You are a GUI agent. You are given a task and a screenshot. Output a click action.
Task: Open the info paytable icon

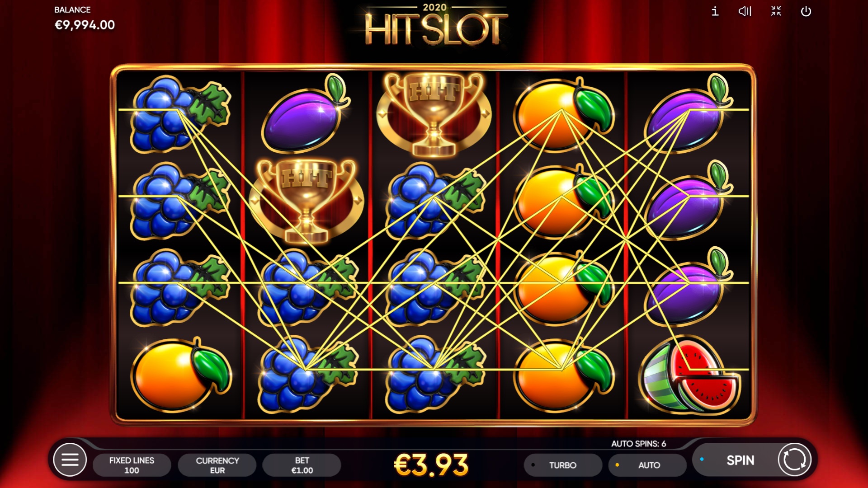[x=715, y=11]
